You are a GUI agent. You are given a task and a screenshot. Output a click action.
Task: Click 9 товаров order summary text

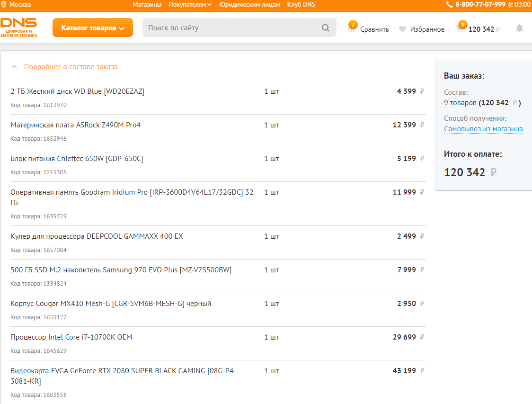[482, 102]
